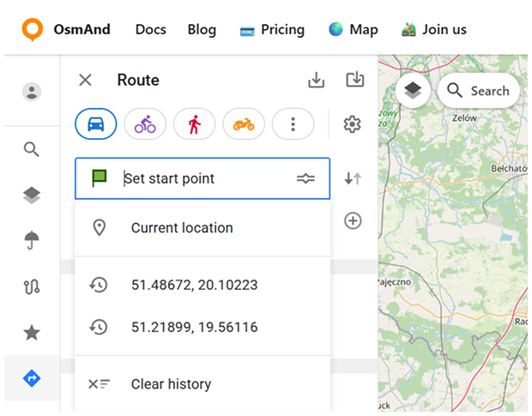Open route settings gear
Image resolution: width=532 pixels, height=416 pixels.
352,125
